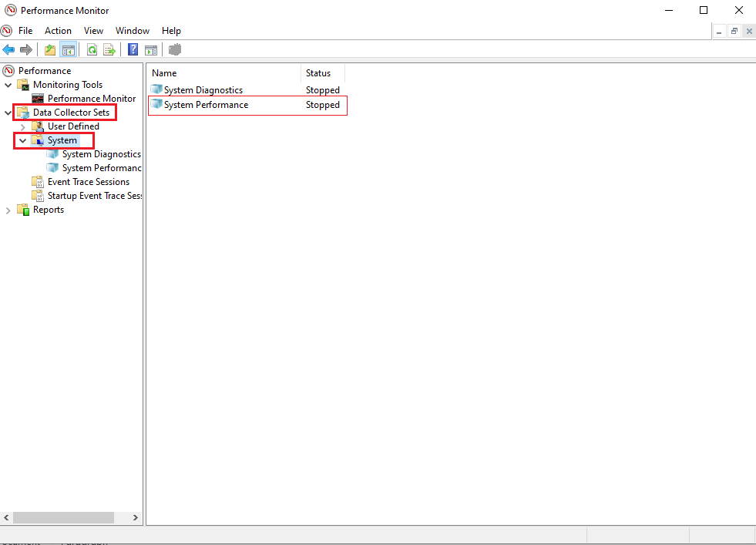Select the System label in the tree

62,140
